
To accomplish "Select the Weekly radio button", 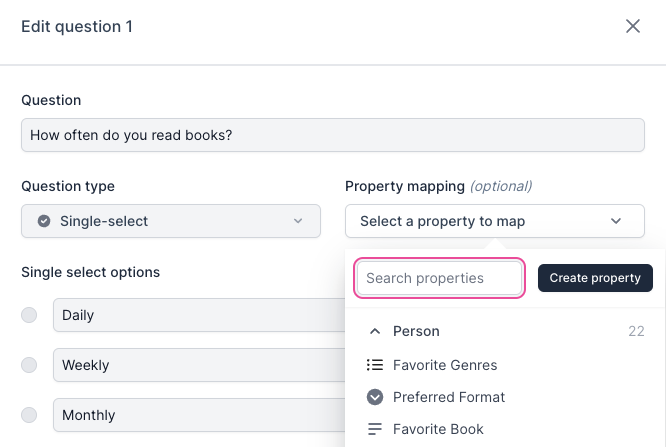I will (x=29, y=365).
